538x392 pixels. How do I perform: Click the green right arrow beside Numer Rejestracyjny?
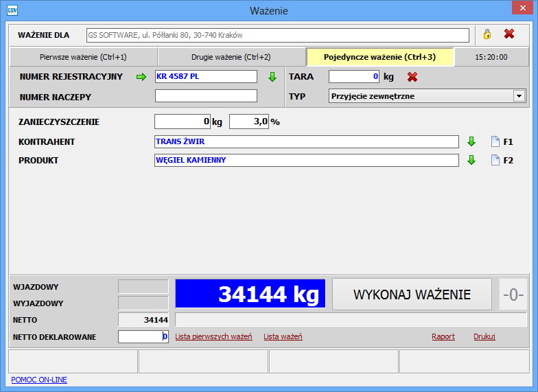click(x=141, y=77)
